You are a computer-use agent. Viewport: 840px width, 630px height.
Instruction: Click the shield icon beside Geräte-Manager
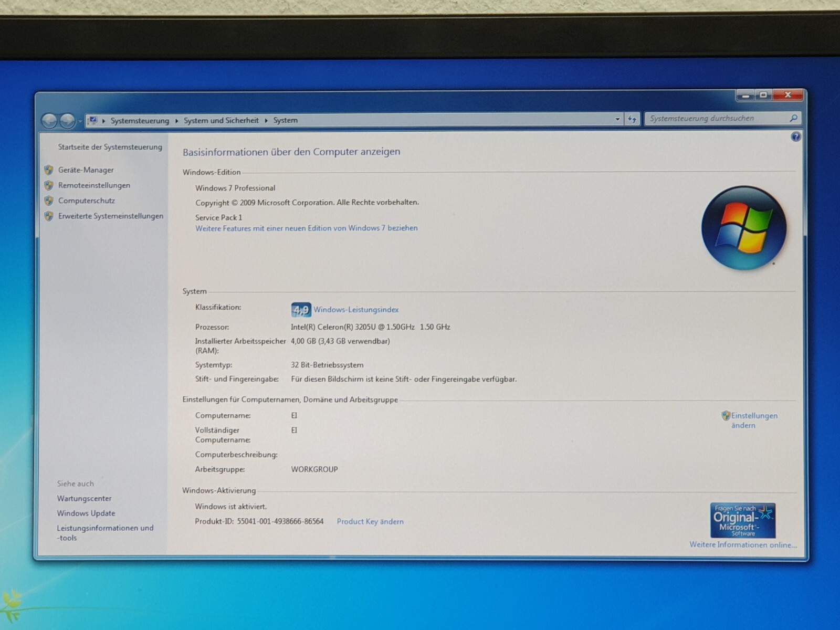tap(49, 170)
